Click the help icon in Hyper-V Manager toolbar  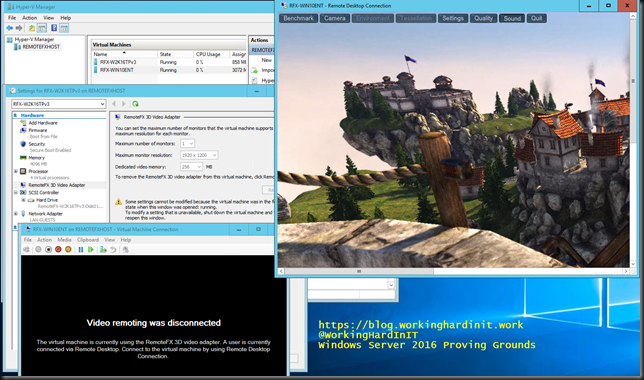coord(54,28)
